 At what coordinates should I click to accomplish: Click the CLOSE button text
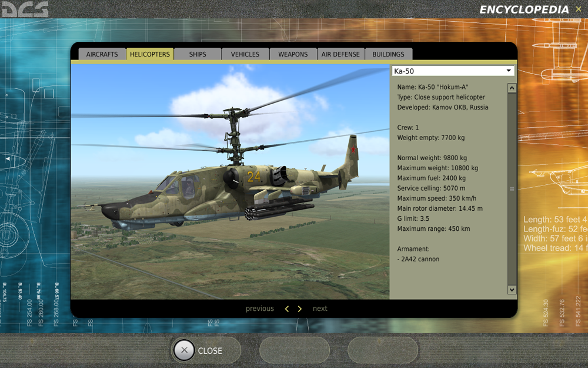coord(210,351)
